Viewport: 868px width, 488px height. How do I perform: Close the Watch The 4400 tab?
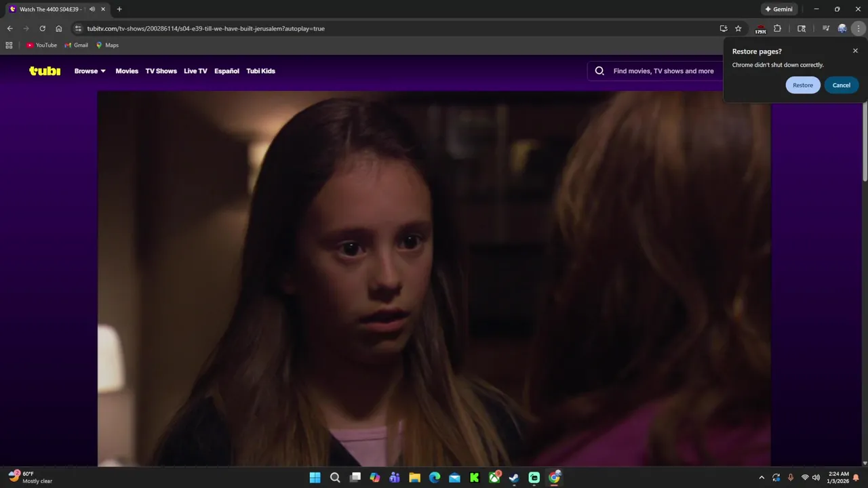pos(103,9)
